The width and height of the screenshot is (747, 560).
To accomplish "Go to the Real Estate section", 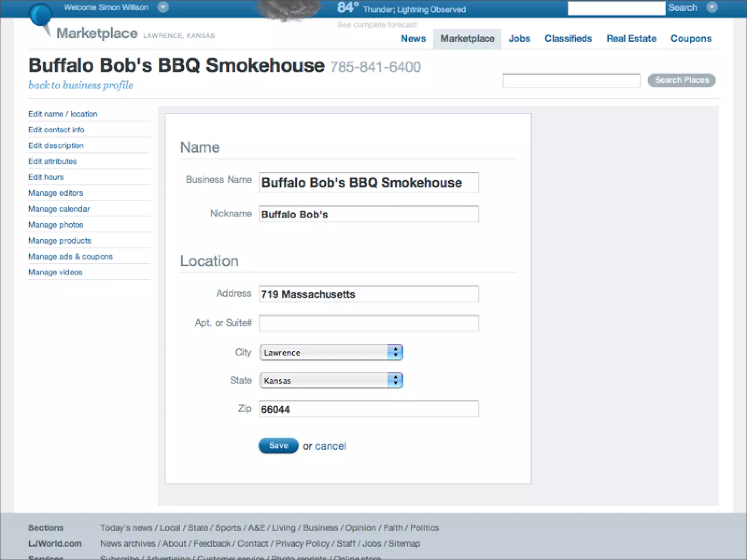I will (x=631, y=39).
